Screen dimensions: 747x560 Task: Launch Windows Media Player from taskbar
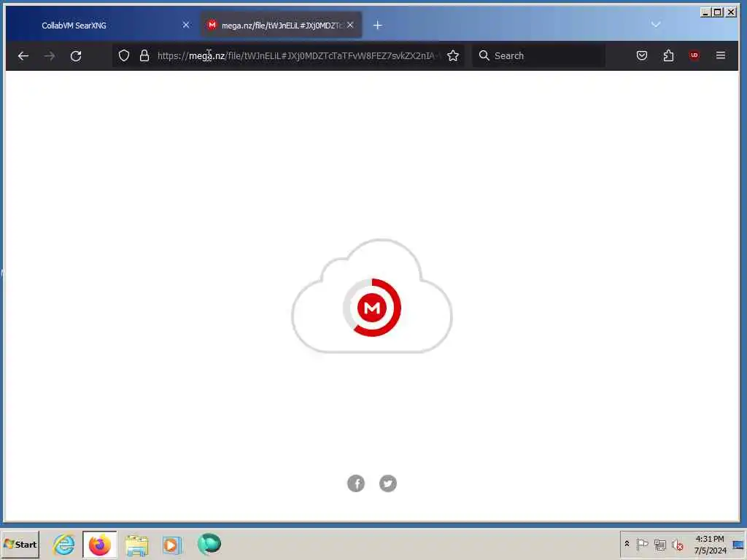(172, 545)
